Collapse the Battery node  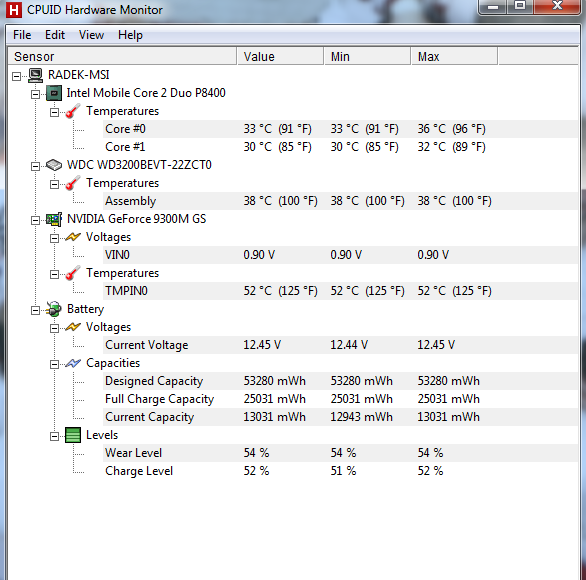coord(35,311)
